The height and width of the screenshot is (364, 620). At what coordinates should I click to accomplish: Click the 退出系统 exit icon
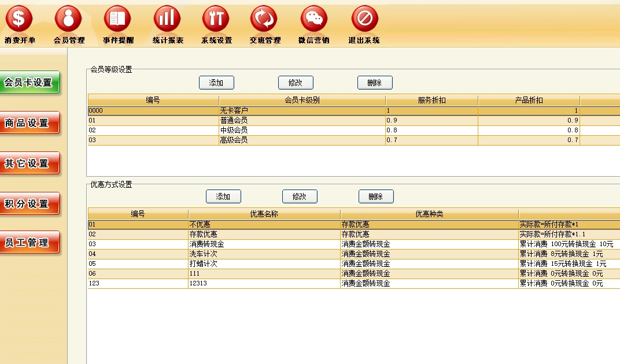(x=364, y=19)
